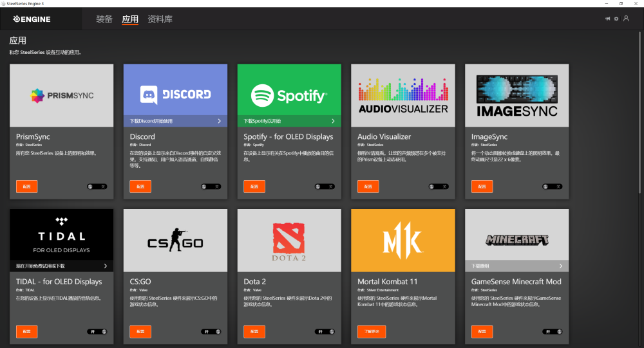This screenshot has width=644, height=348.
Task: Click the Discord title text
Action: [142, 136]
